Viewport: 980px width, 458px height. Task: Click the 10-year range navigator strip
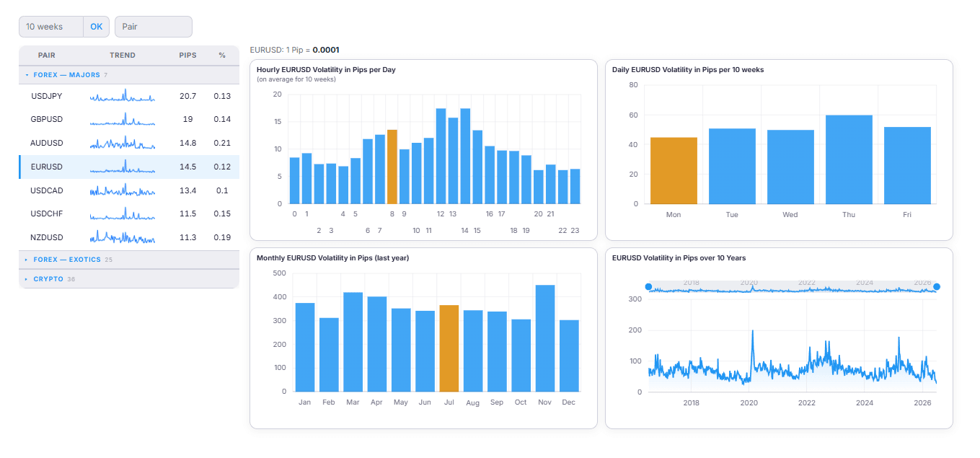(x=793, y=286)
